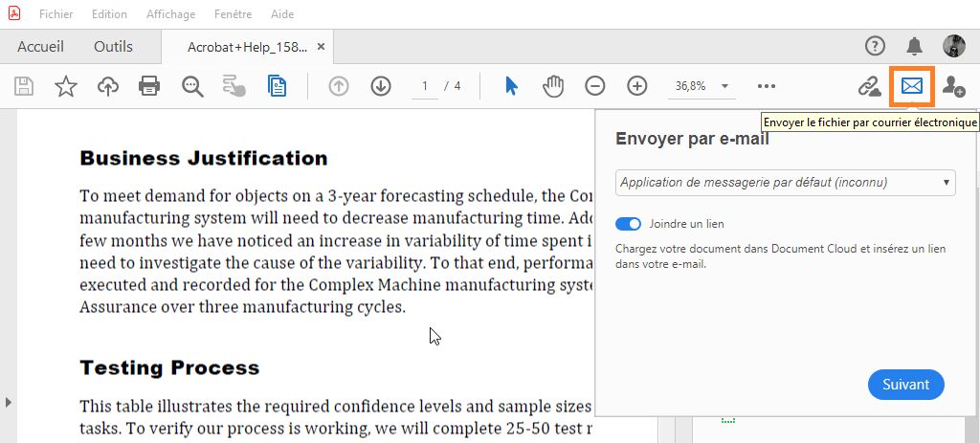The image size is (980, 443).
Task: Switch to the Outils tab
Action: pyautogui.click(x=113, y=47)
